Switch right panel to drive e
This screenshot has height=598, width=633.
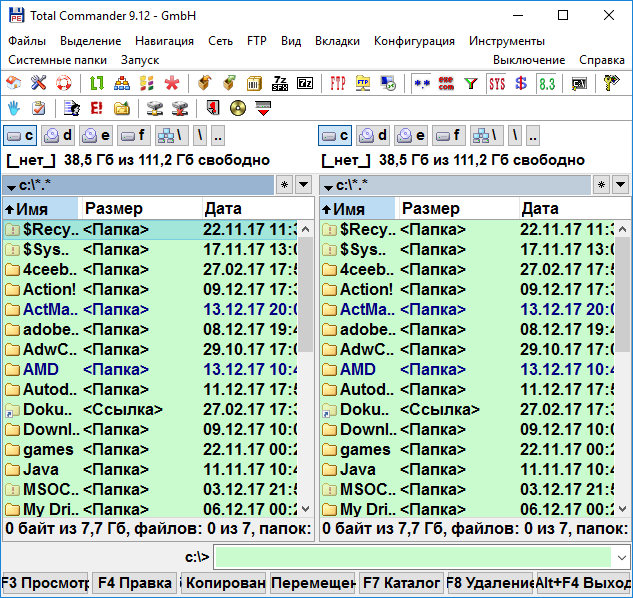pos(411,135)
